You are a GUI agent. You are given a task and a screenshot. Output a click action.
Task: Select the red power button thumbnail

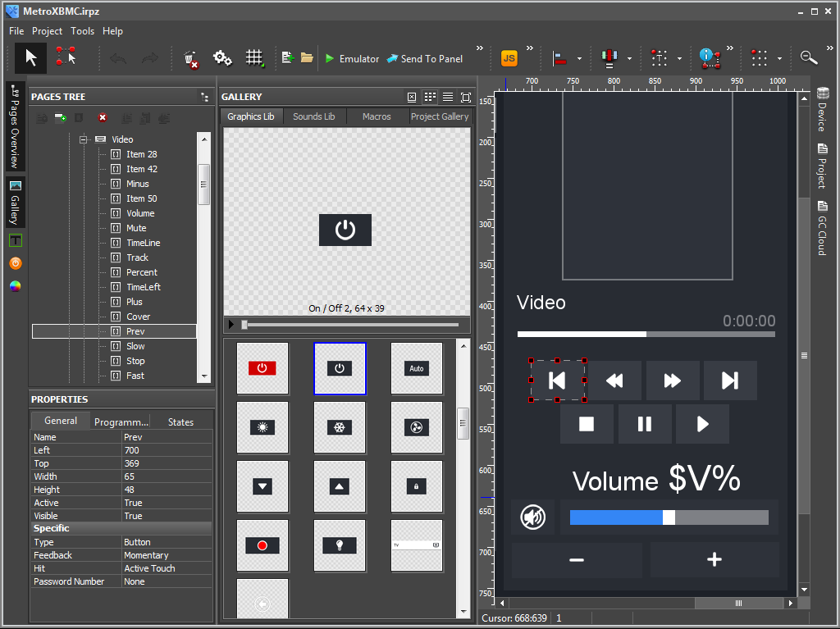pyautogui.click(x=262, y=368)
